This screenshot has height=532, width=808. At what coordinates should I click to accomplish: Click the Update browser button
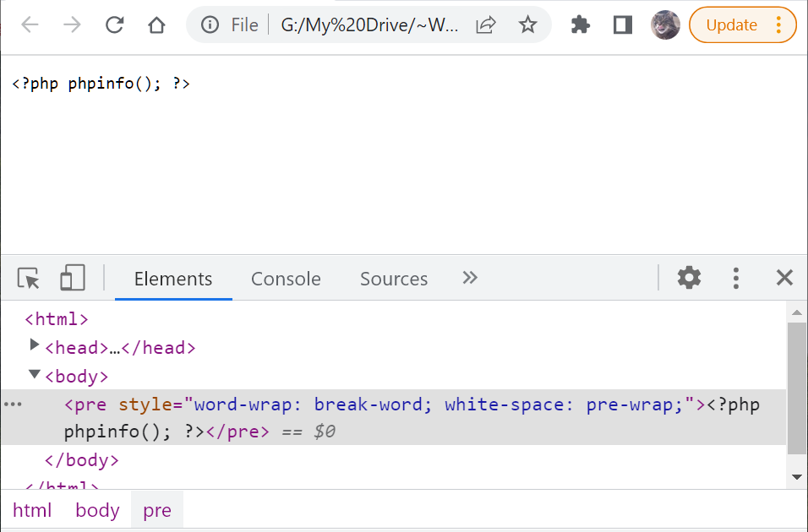[730, 24]
